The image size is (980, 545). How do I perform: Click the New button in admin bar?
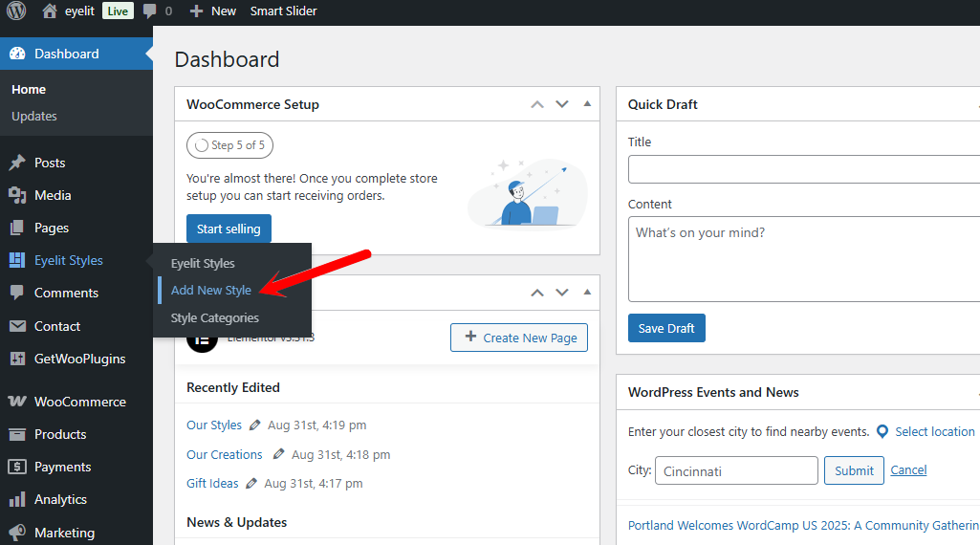(x=213, y=11)
